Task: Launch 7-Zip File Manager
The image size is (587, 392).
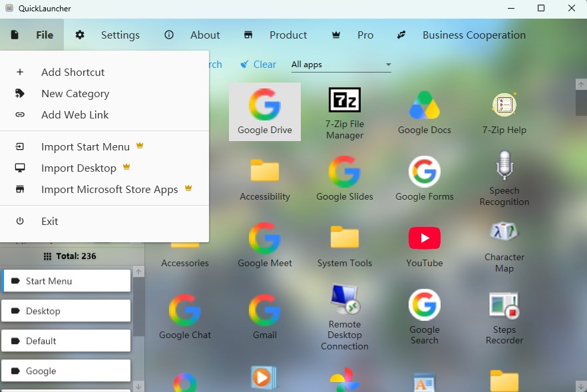Action: click(345, 112)
